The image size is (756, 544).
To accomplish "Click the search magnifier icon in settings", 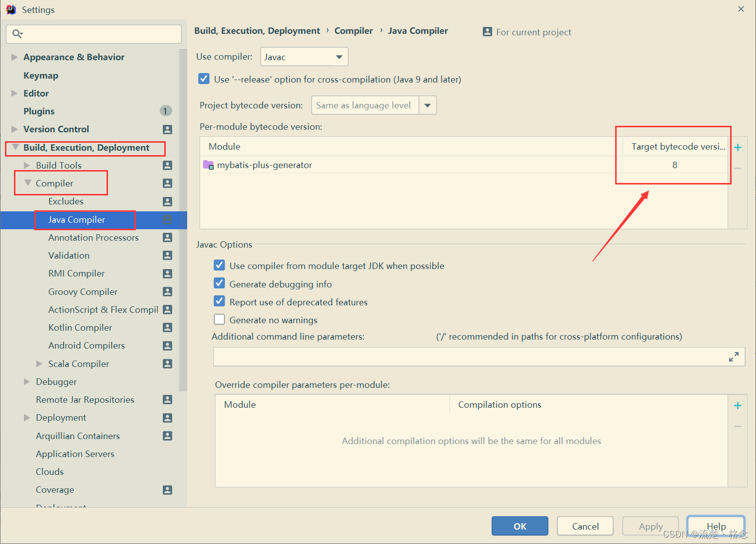I will (17, 34).
